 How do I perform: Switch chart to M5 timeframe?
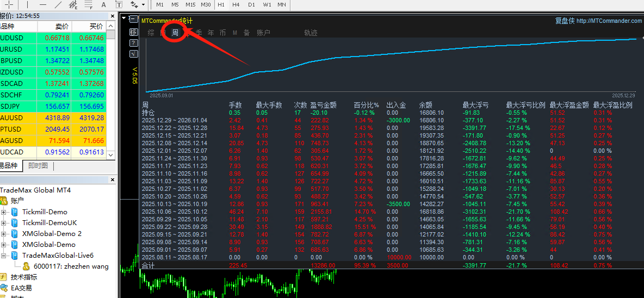175,4
